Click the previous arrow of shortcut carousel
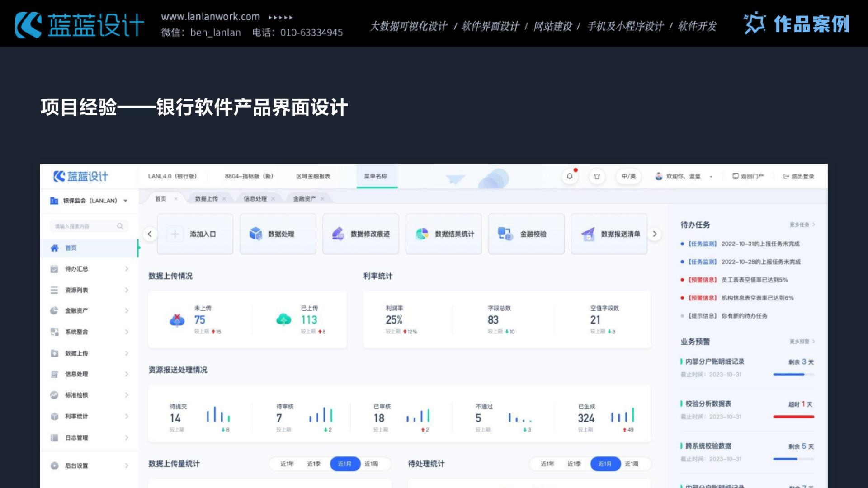Viewport: 868px width, 488px height. click(150, 234)
